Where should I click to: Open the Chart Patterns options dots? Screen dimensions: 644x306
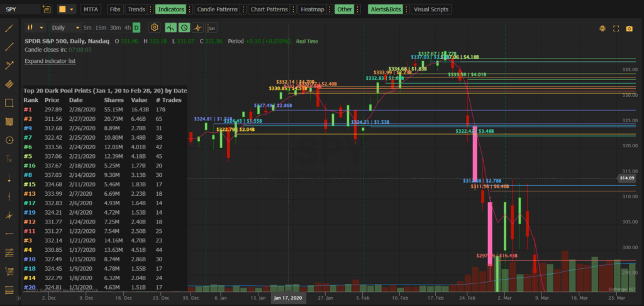click(293, 9)
